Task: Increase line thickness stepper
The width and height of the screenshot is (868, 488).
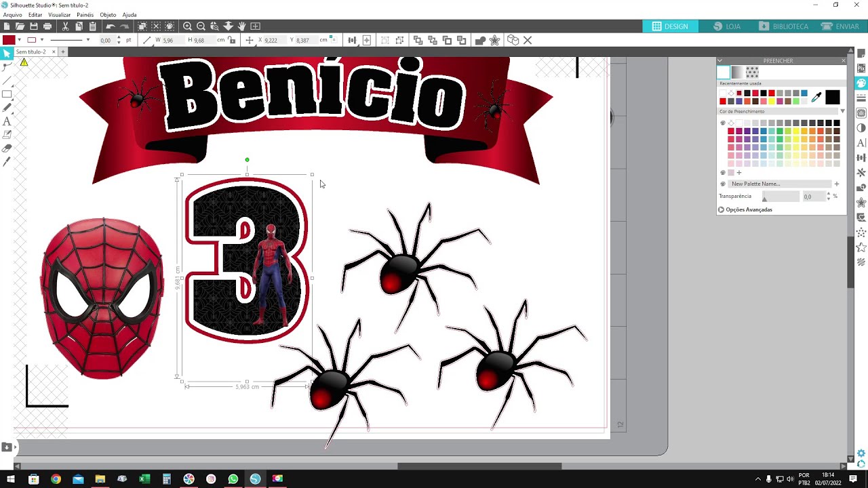Action: pyautogui.click(x=119, y=38)
